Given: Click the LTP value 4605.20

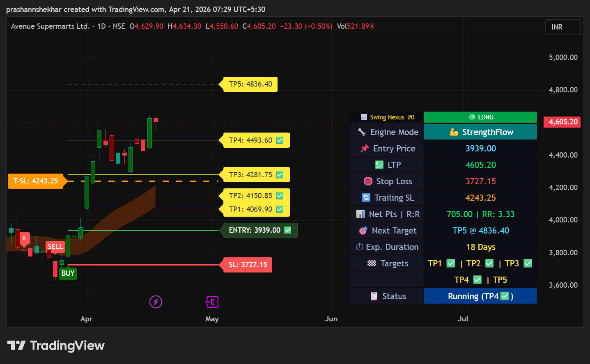Looking at the screenshot, I should (480, 165).
